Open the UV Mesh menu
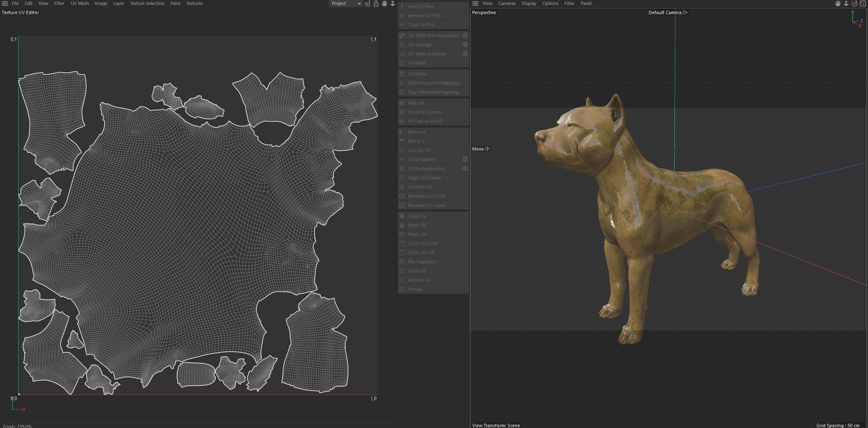This screenshot has height=428, width=868. pyautogui.click(x=80, y=3)
